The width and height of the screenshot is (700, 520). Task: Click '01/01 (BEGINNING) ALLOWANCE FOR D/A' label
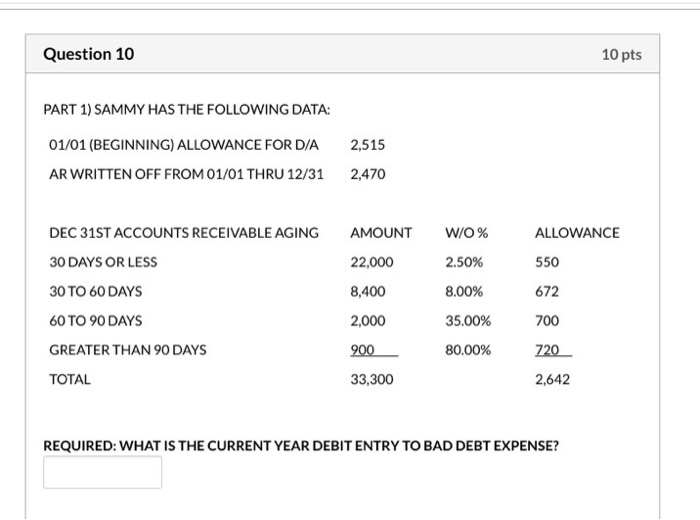(184, 145)
